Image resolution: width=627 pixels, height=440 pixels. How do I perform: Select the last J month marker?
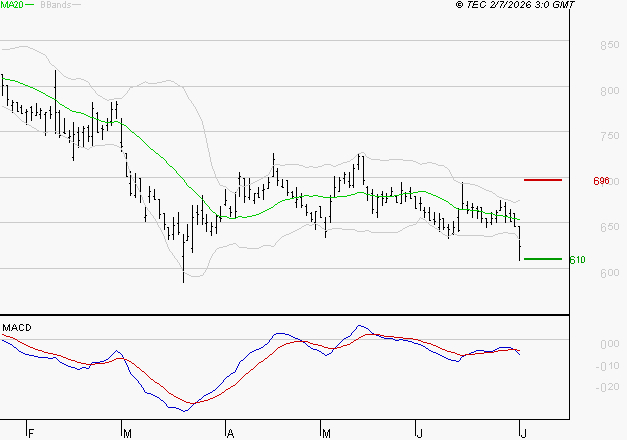pos(523,433)
